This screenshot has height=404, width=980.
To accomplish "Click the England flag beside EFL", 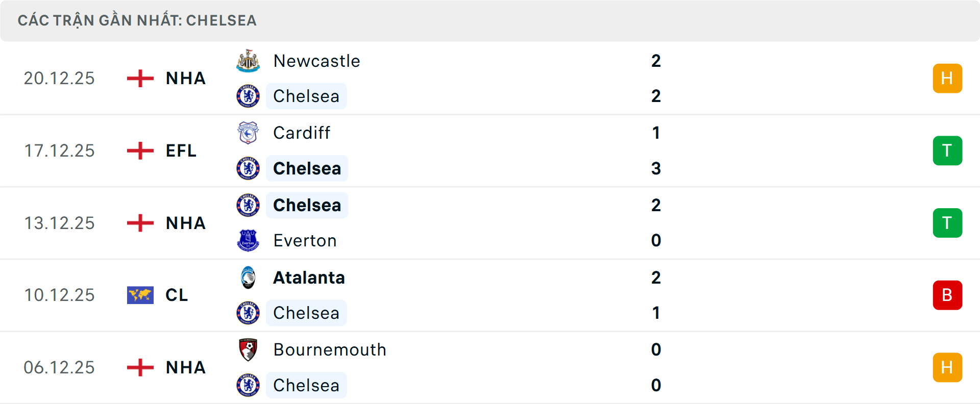I will tap(140, 151).
